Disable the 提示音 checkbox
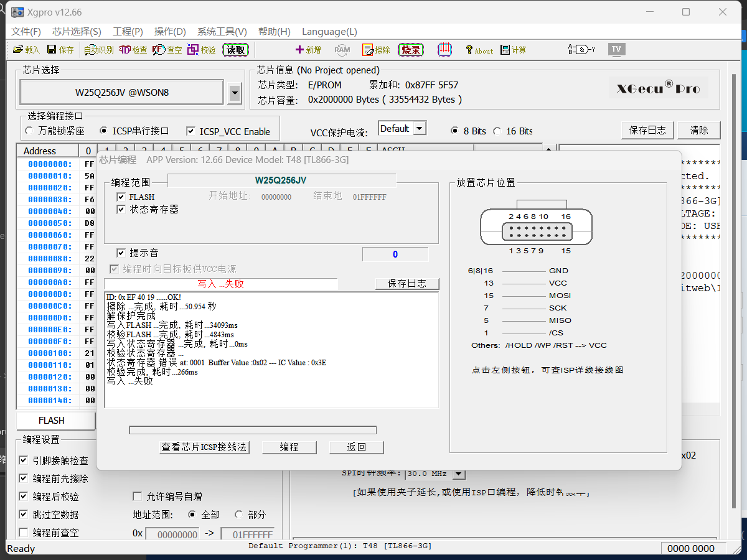The height and width of the screenshot is (560, 747). click(x=121, y=253)
